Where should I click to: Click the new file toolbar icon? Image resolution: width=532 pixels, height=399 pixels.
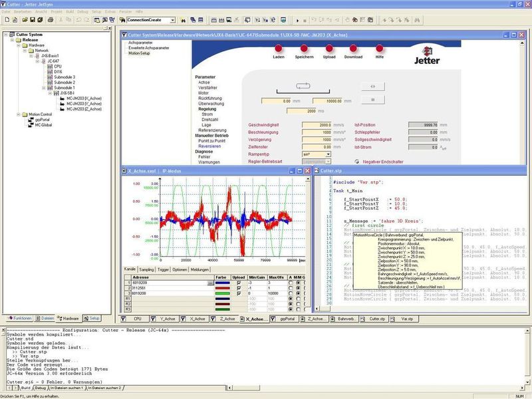pos(7,20)
